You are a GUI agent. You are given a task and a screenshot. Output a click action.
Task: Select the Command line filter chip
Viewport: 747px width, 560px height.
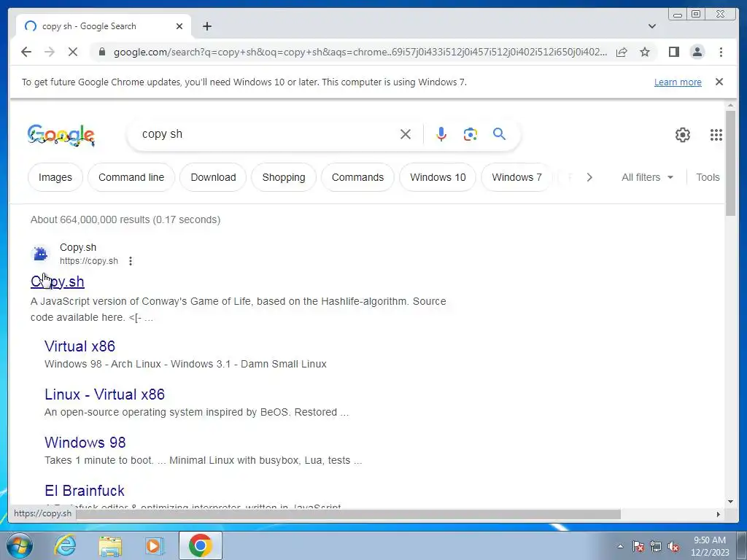[x=131, y=177]
